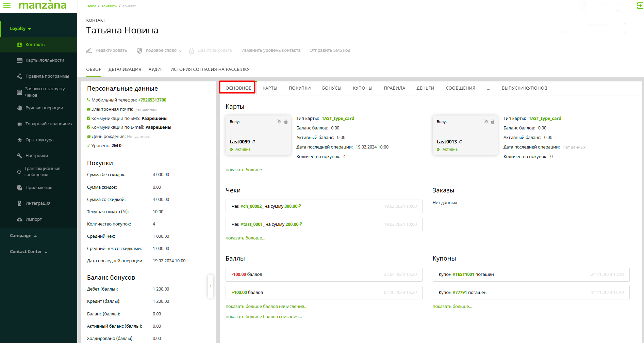Viewport: 644px width, 343px height.
Task: Click the cloud icon for Импорт
Action: tap(19, 219)
